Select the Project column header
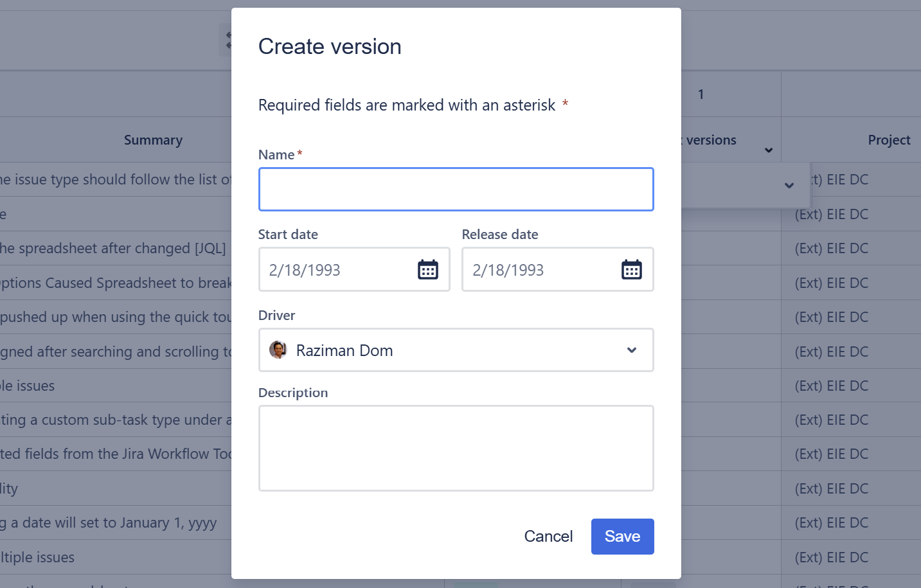 click(x=888, y=140)
